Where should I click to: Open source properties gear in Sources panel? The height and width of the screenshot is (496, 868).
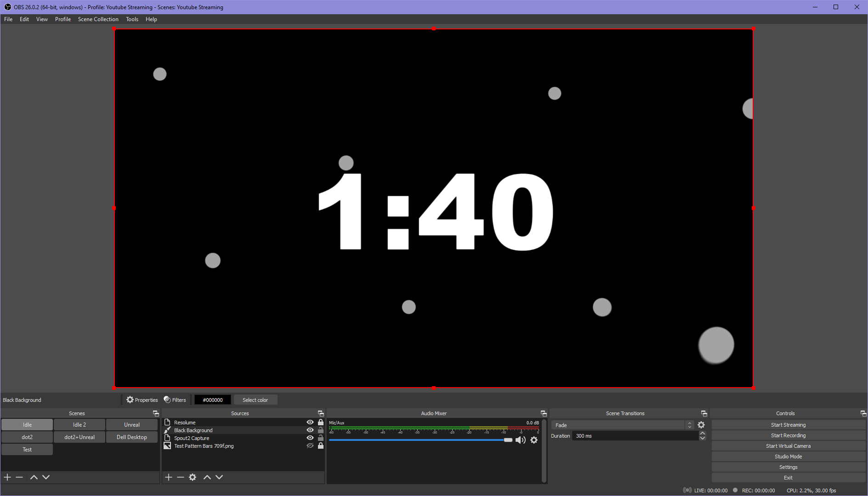coord(193,477)
